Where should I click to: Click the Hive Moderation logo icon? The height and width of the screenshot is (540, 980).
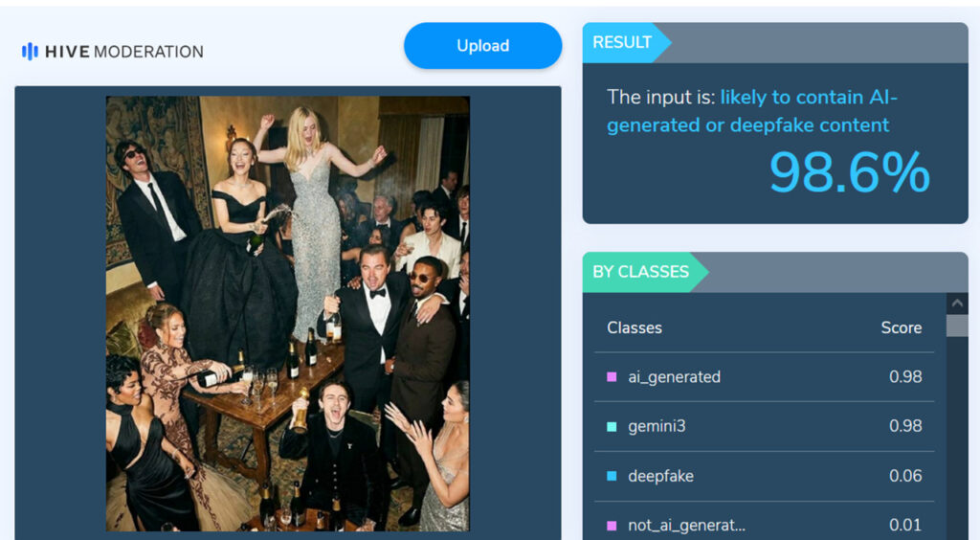[x=30, y=52]
